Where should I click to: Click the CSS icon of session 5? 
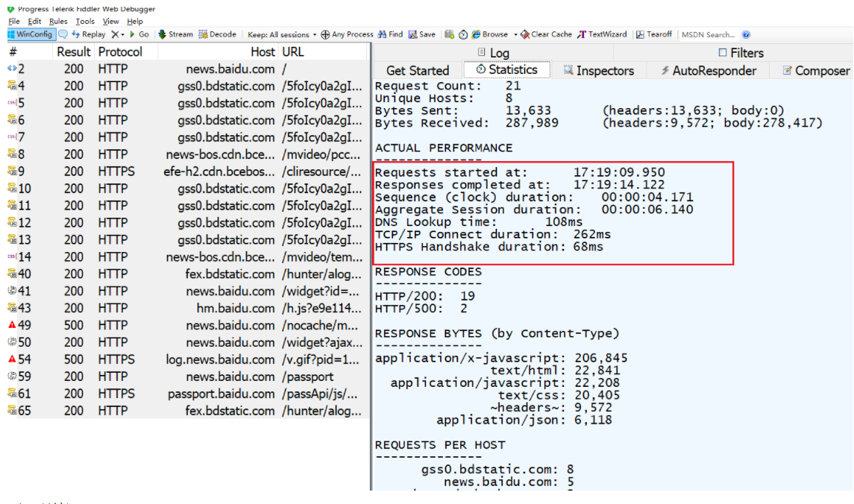coord(12,103)
